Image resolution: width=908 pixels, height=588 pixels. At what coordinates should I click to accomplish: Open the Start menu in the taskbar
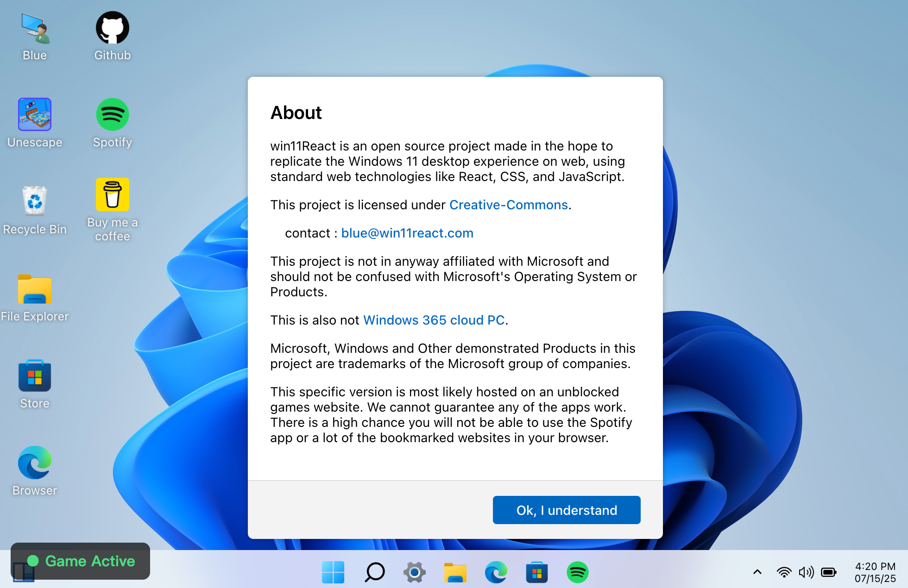(x=333, y=573)
